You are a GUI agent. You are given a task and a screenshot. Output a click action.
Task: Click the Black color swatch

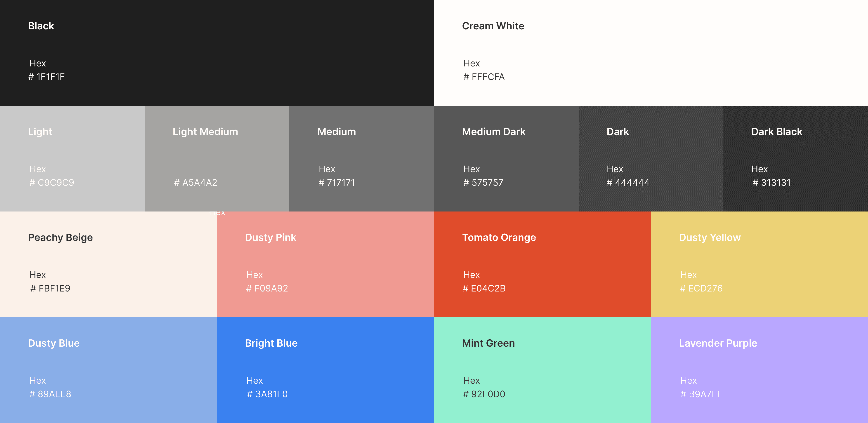[x=217, y=53]
